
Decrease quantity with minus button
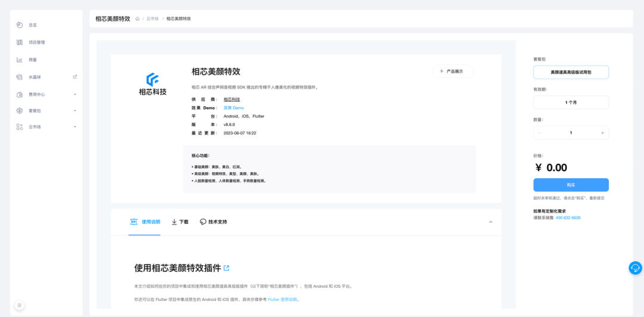click(x=539, y=133)
